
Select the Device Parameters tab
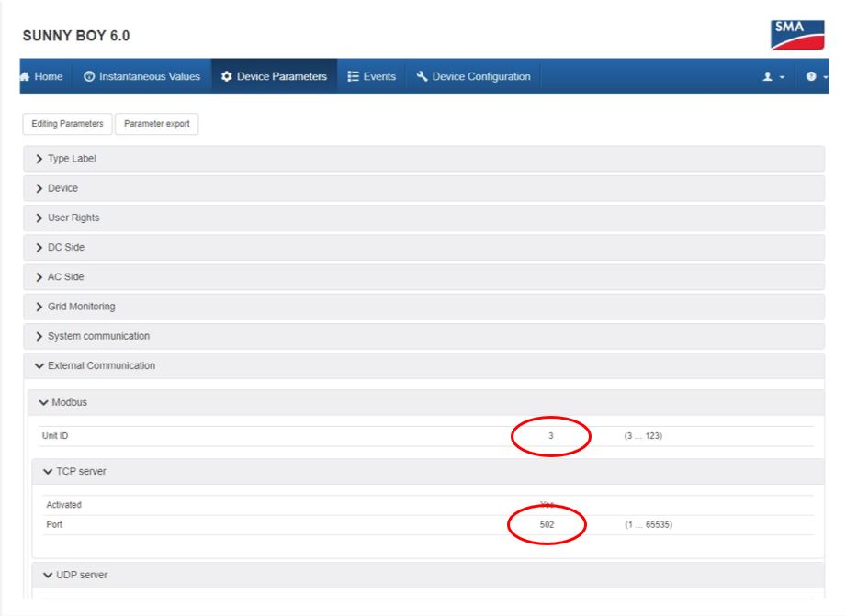pyautogui.click(x=274, y=76)
